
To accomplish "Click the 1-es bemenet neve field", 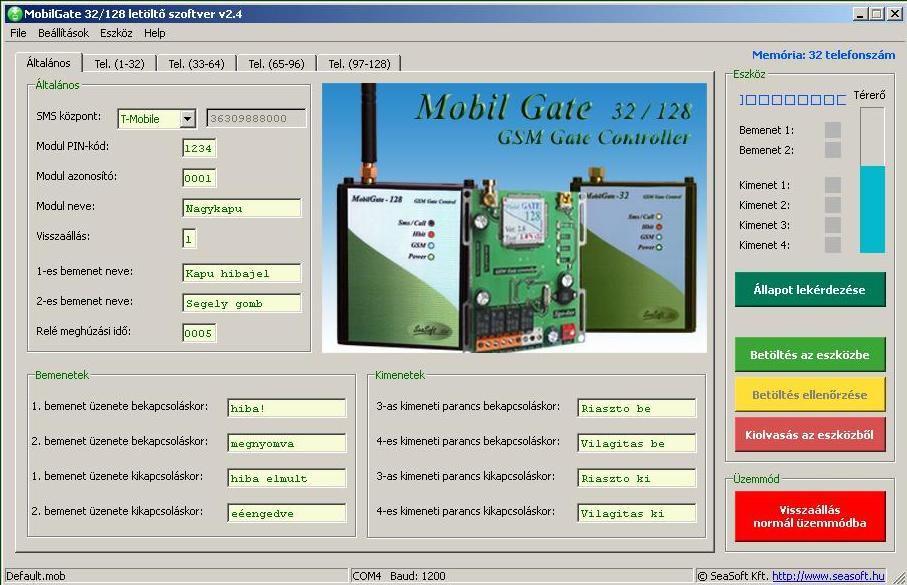I will click(x=241, y=273).
